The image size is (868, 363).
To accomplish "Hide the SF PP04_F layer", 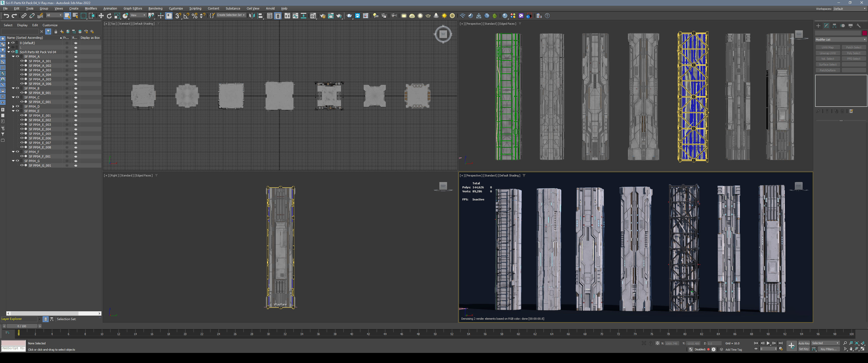I will pyautogui.click(x=17, y=152).
